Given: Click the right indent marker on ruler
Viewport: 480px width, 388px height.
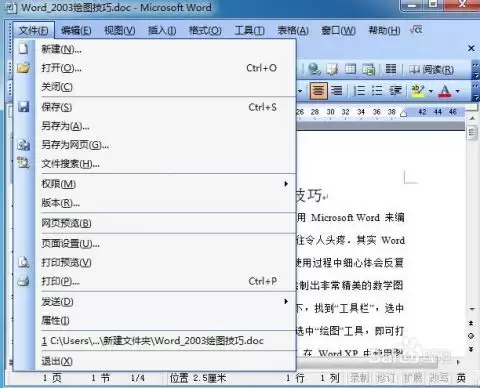Looking at the screenshot, I should (x=403, y=114).
